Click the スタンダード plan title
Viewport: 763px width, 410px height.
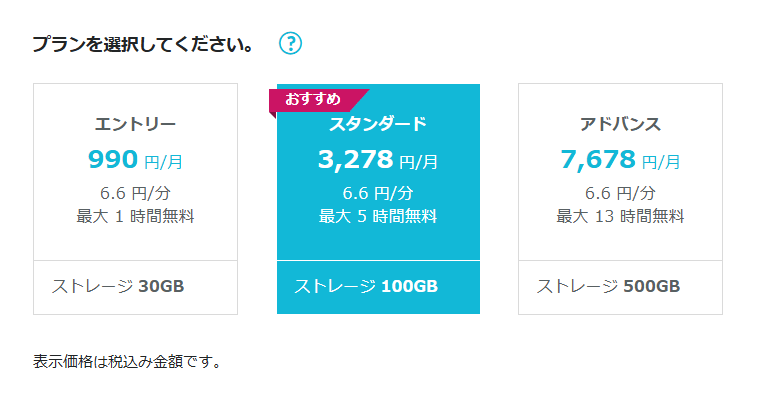point(378,124)
